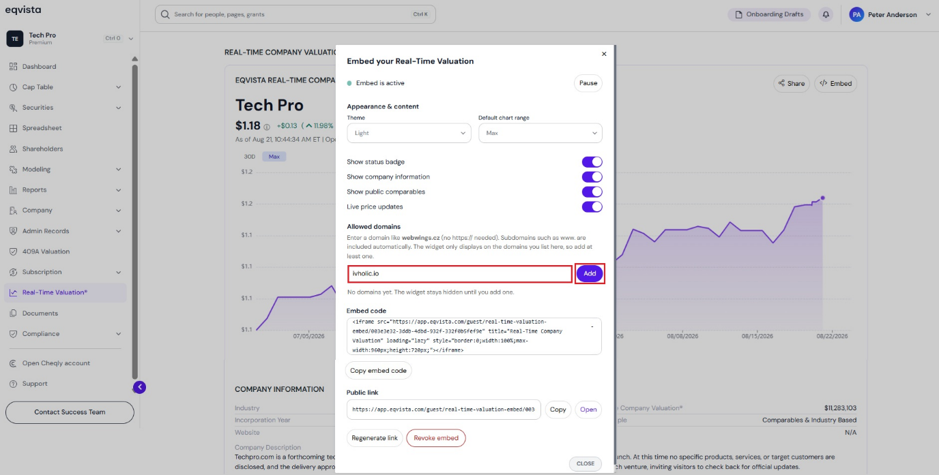Click the Share button on page
This screenshot has width=939, height=475.
[792, 83]
